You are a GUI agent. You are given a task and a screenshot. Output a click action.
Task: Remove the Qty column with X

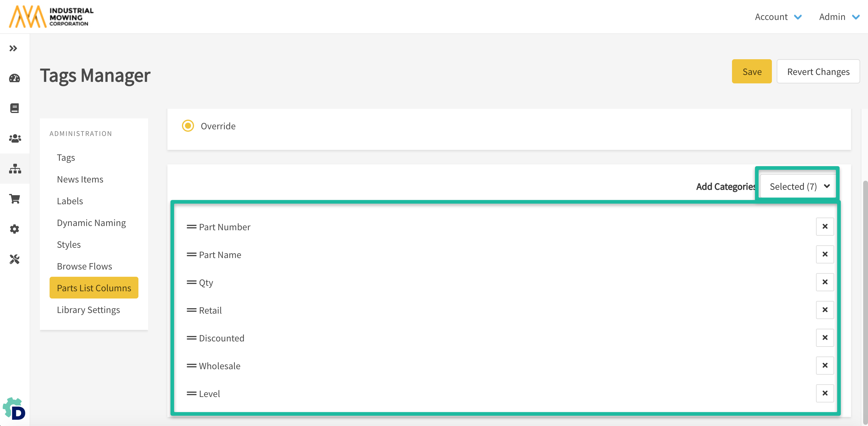tap(824, 282)
